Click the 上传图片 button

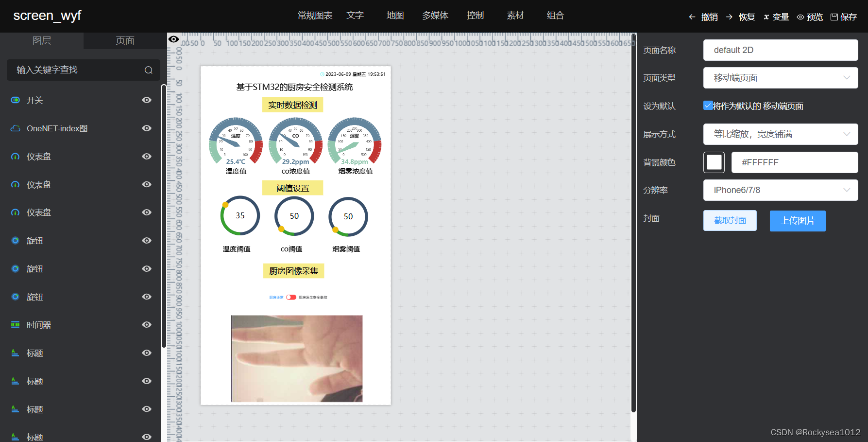point(797,220)
